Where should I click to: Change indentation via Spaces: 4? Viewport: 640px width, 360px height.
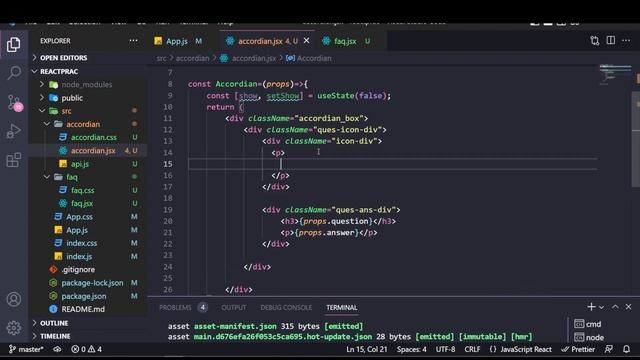coord(411,349)
